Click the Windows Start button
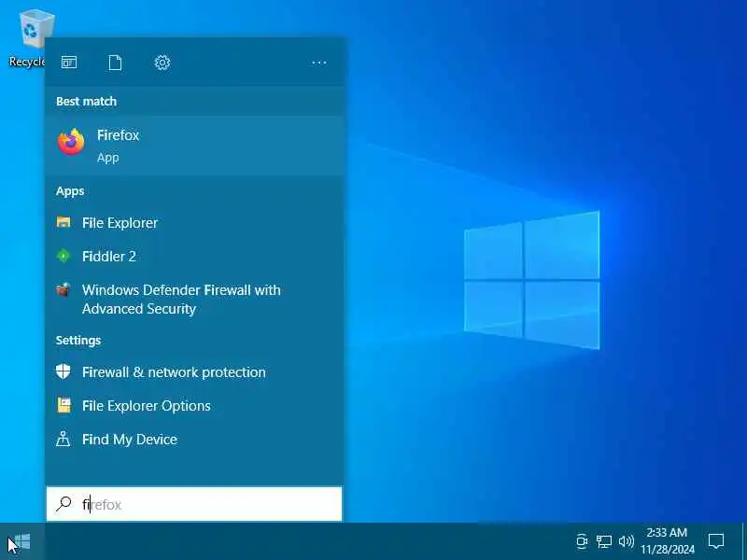 point(21,541)
